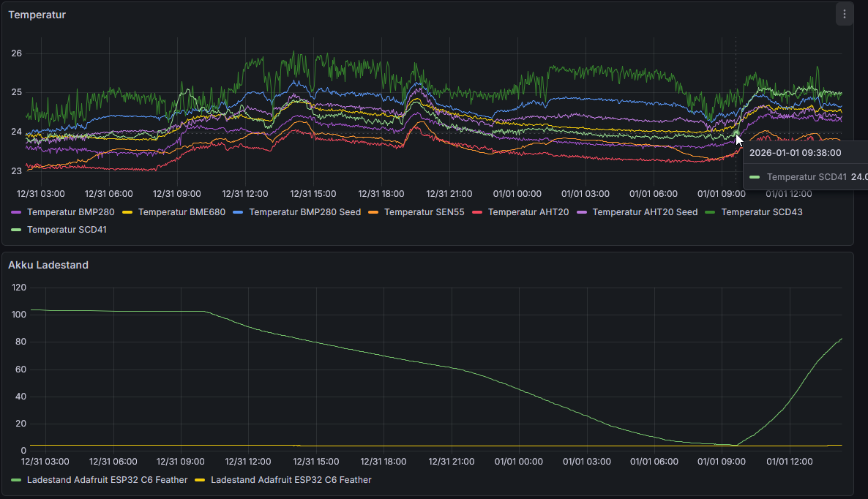Click the Akku Ladestand panel title
Viewport: 868px width, 499px height.
[x=48, y=265]
